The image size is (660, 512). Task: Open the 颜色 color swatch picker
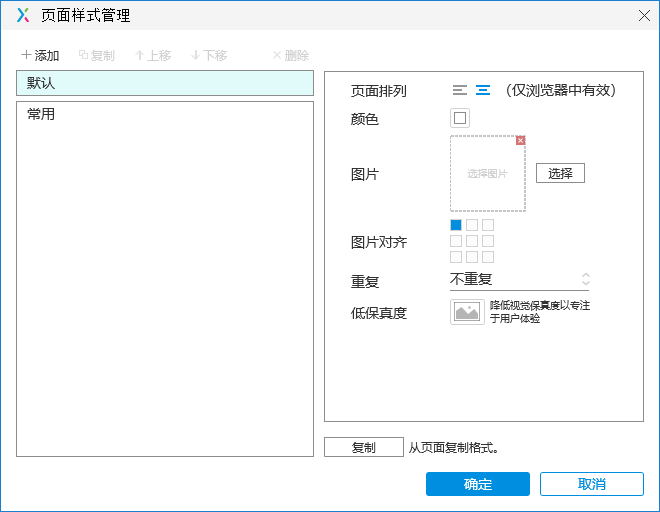(460, 118)
